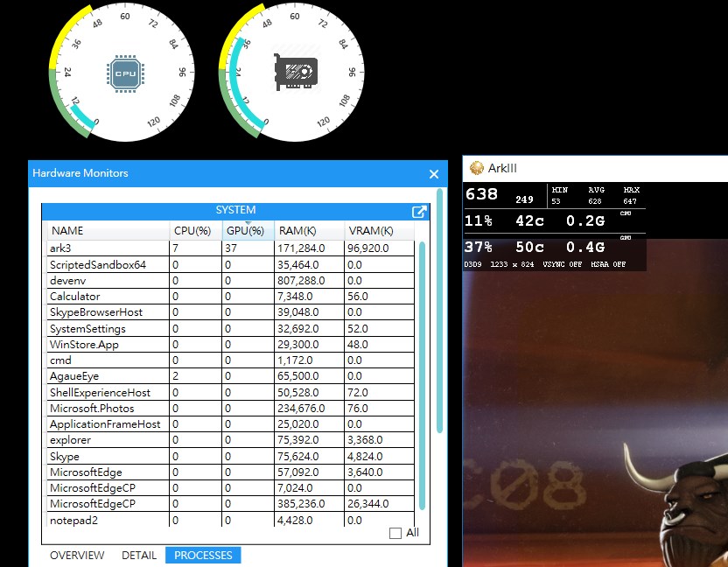Click the process list vertical scrollbar
728x567 pixels.
coord(423,376)
